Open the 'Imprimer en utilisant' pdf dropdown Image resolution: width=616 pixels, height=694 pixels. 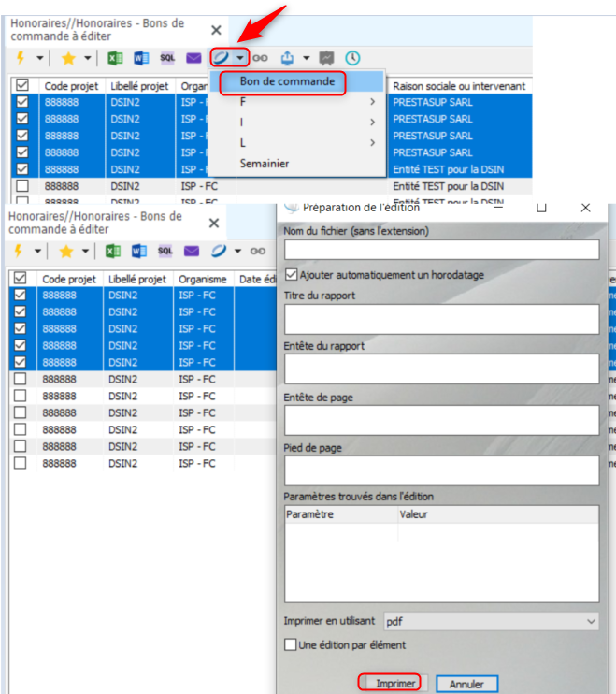pyautogui.click(x=490, y=621)
